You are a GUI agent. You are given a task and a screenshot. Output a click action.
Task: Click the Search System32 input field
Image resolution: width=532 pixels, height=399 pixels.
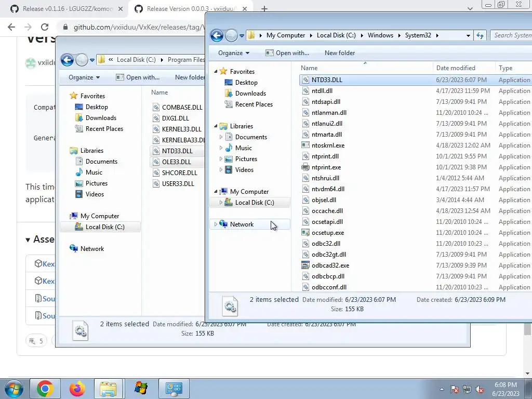tap(511, 35)
